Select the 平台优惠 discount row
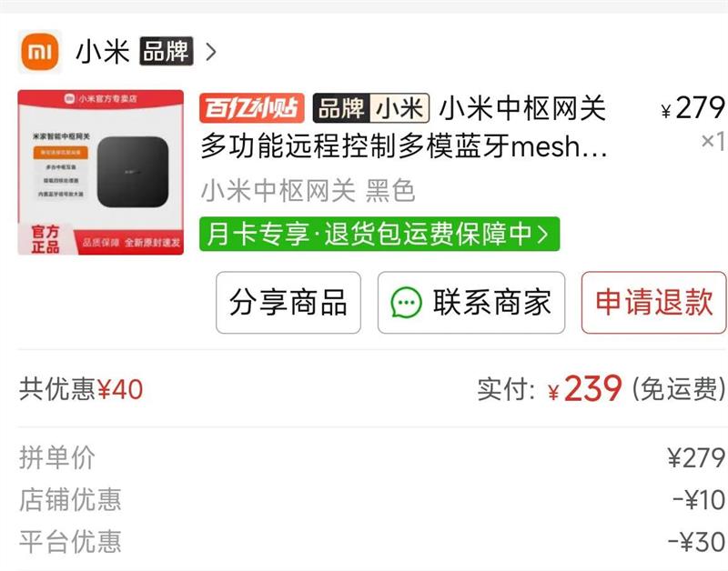The width and height of the screenshot is (728, 571). coord(371,541)
